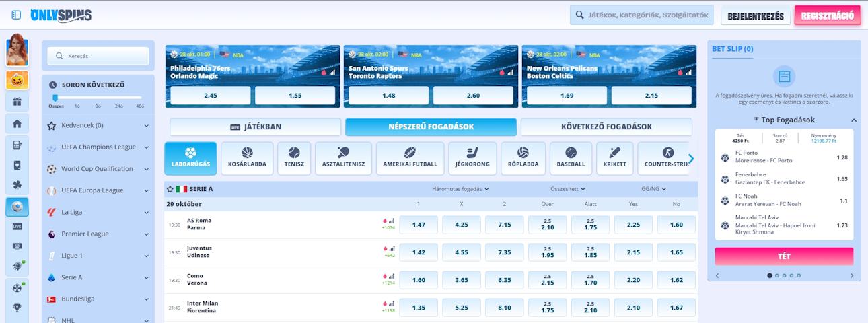Expand the UEFA Champions League list
The image size is (868, 323).
click(x=146, y=147)
